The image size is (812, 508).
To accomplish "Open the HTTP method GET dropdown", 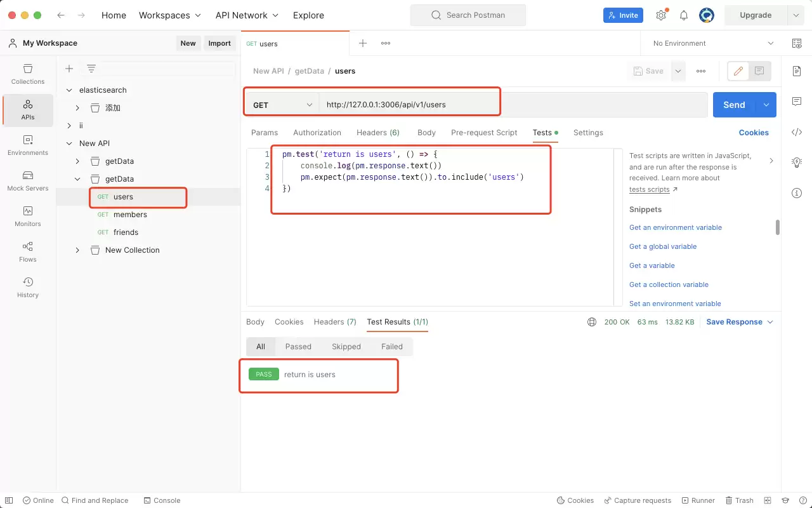I will coord(282,105).
